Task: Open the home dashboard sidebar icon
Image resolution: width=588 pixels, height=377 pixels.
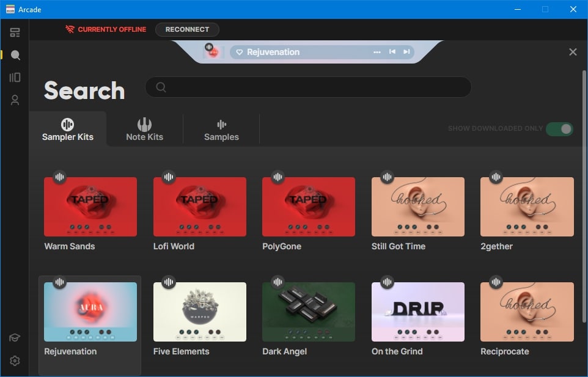Action: click(15, 32)
